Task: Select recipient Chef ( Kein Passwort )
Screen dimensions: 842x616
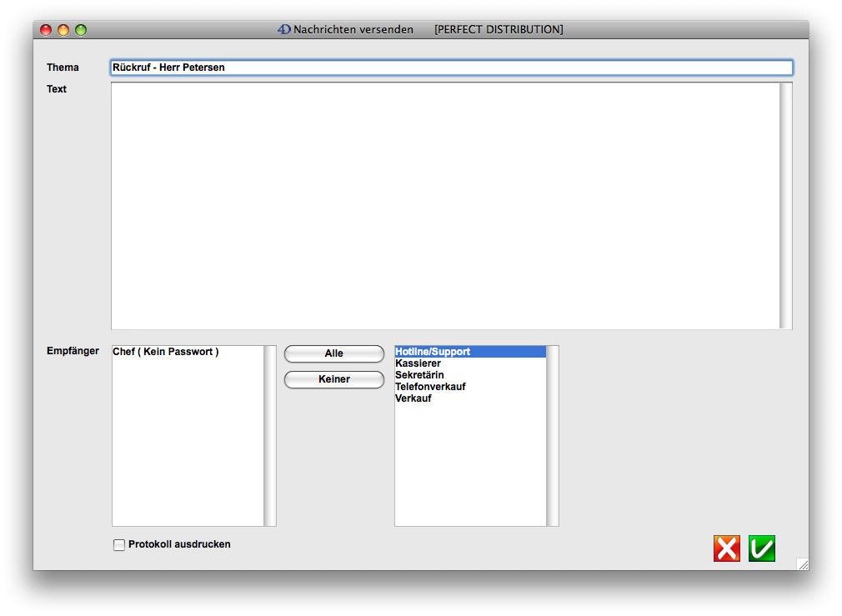Action: point(166,352)
